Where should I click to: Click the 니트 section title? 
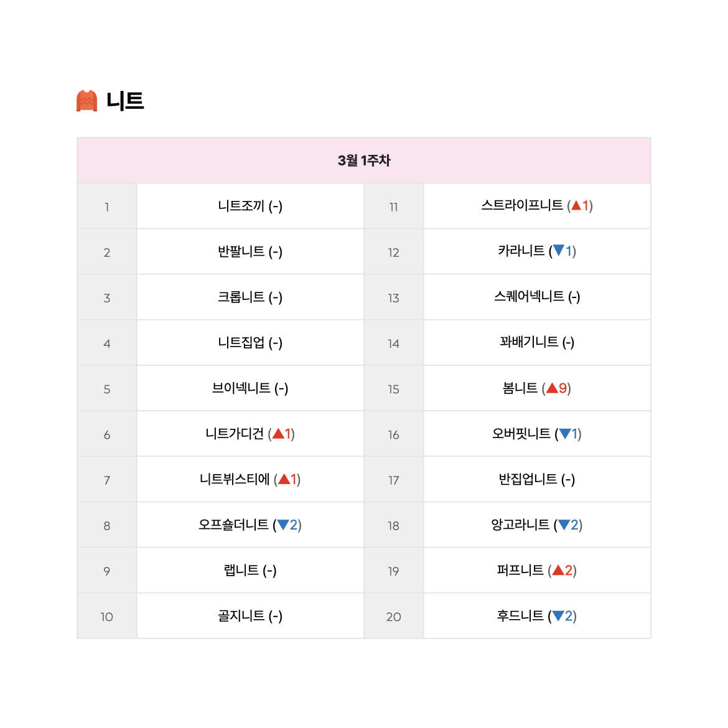click(x=125, y=101)
